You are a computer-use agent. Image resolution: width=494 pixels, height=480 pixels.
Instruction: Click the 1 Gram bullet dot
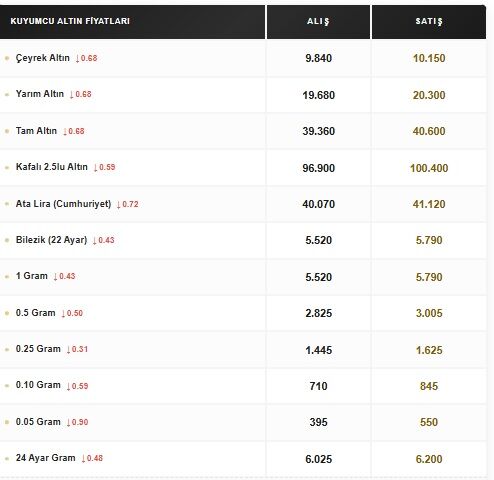pyautogui.click(x=7, y=276)
